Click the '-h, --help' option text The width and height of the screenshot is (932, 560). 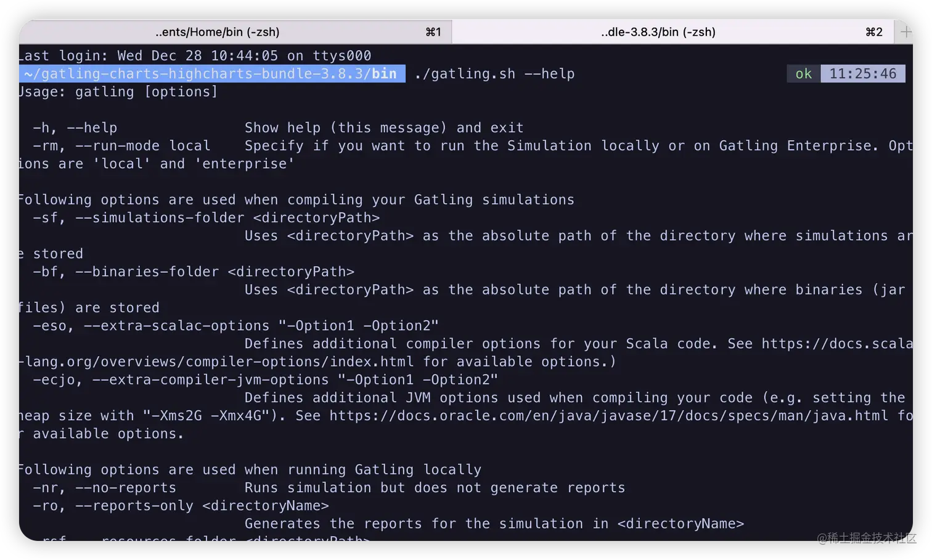(x=75, y=128)
